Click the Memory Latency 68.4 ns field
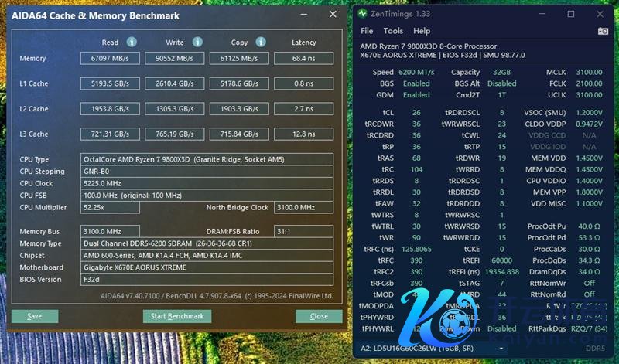Image resolution: width=619 pixels, height=364 pixels. pos(303,58)
